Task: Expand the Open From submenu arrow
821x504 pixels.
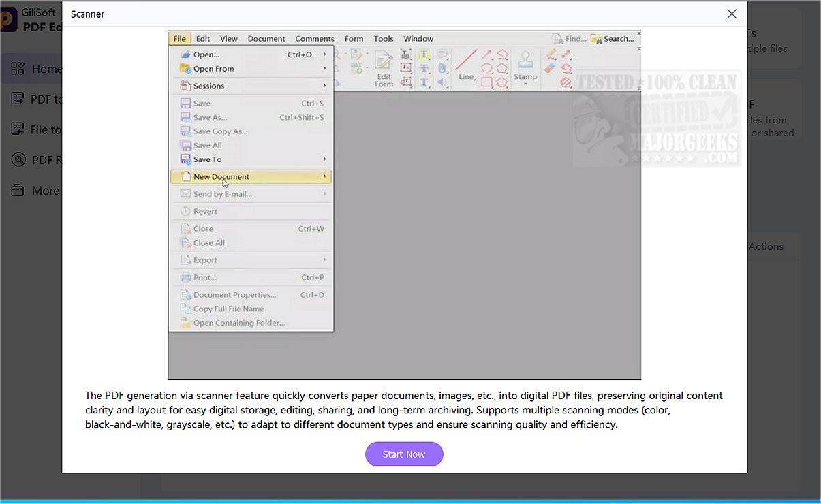Action: tap(324, 69)
